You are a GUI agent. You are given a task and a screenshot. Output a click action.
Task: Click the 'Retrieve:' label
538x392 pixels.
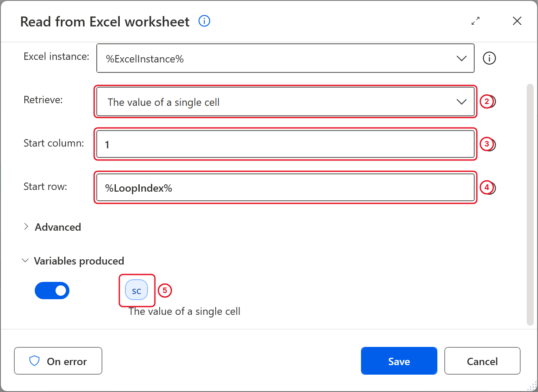(43, 100)
